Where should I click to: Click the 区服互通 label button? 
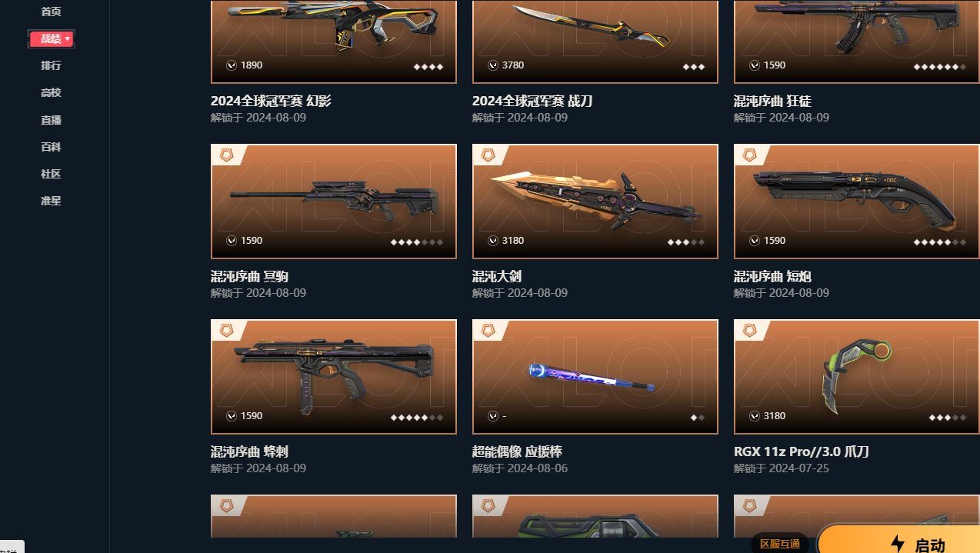click(779, 544)
